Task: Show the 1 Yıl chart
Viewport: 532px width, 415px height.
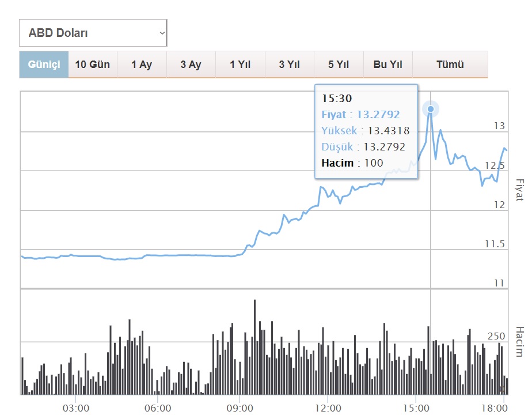Action: (240, 65)
